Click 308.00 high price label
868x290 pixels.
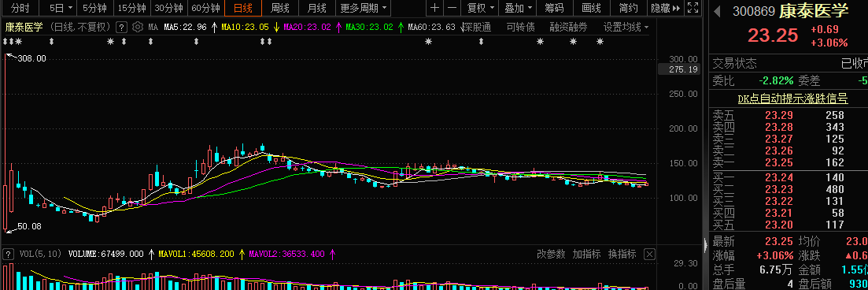click(32, 58)
